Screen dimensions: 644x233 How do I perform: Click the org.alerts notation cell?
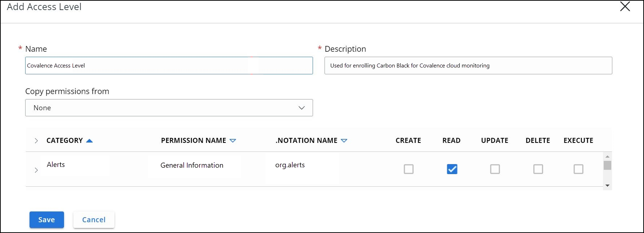tap(290, 165)
